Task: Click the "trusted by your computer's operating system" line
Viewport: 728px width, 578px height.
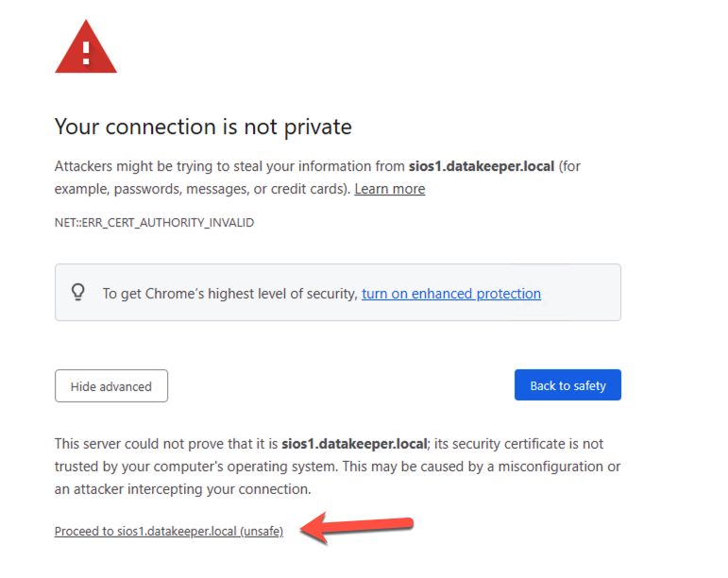Action: tap(196, 467)
